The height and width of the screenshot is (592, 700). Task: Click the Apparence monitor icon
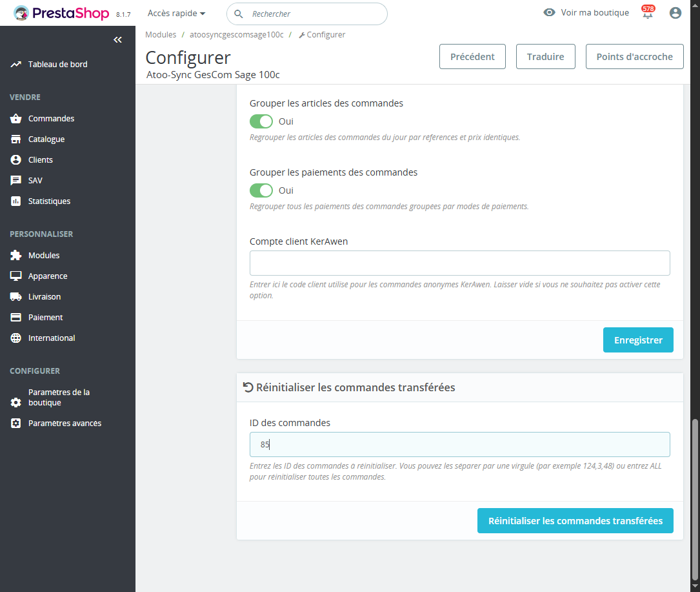coord(16,276)
